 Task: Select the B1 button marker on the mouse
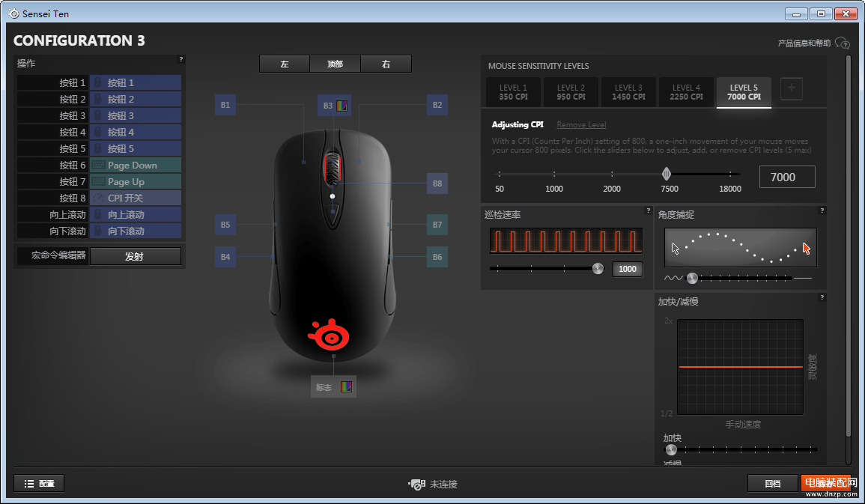[x=225, y=105]
